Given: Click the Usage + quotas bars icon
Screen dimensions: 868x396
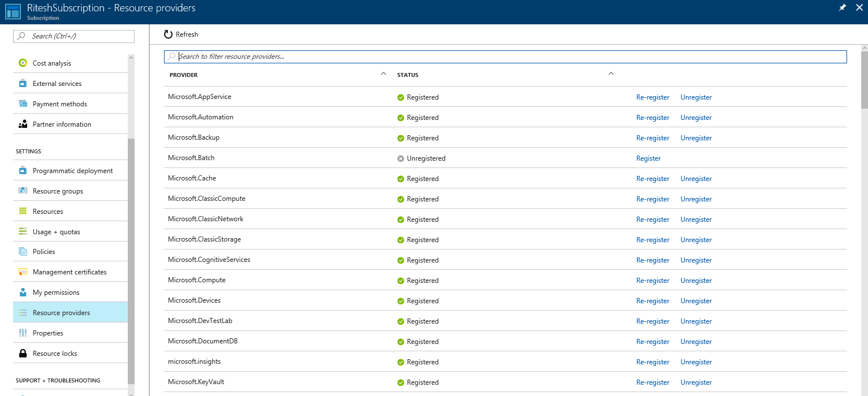Looking at the screenshot, I should (23, 232).
